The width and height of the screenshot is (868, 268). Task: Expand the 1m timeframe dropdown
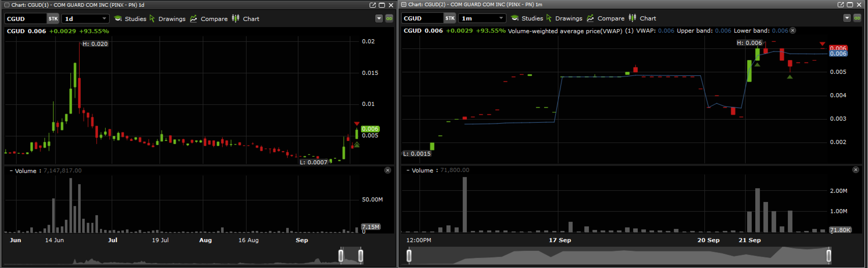coord(501,18)
